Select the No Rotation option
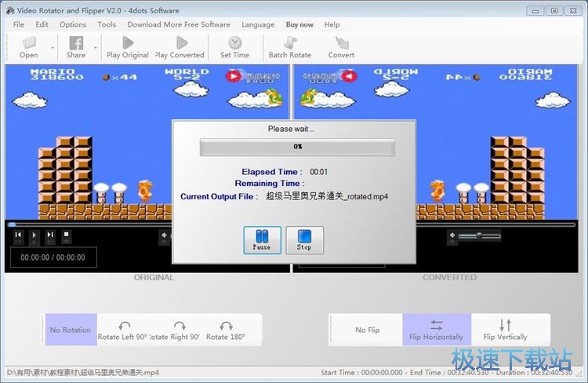The height and width of the screenshot is (383, 588). [x=71, y=330]
